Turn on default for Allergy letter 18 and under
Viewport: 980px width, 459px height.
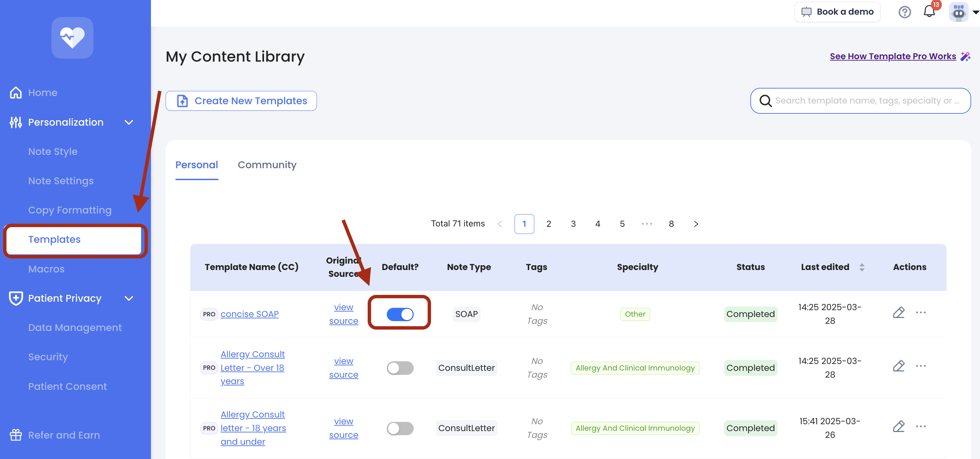click(x=400, y=428)
